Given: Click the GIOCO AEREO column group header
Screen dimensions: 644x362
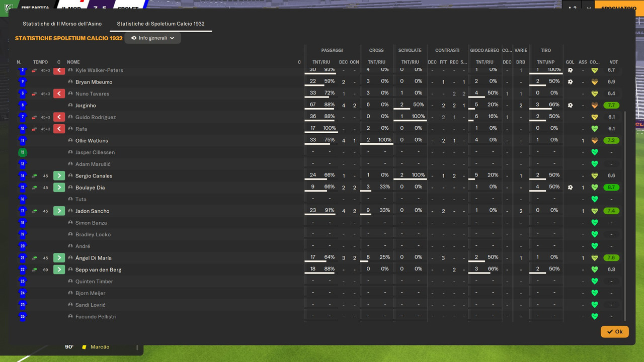Looking at the screenshot, I should coord(485,50).
